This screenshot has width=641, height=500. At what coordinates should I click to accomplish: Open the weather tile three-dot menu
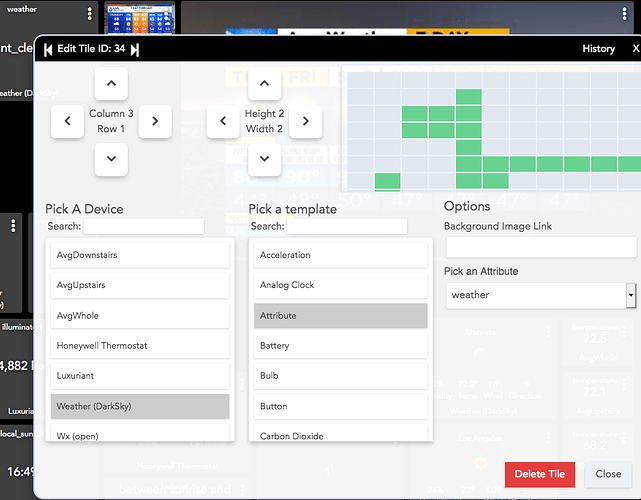coord(89,14)
